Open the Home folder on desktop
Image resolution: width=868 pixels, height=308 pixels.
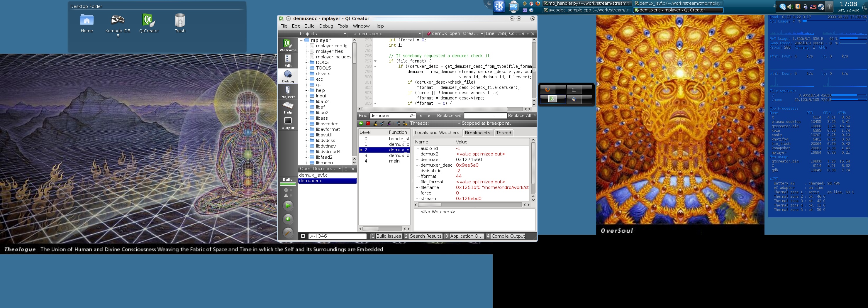[x=87, y=23]
